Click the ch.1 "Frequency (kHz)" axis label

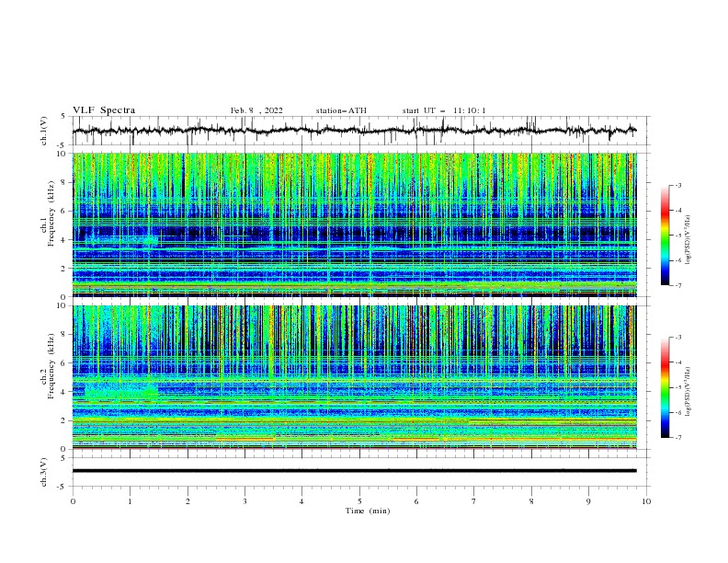pyautogui.click(x=51, y=213)
